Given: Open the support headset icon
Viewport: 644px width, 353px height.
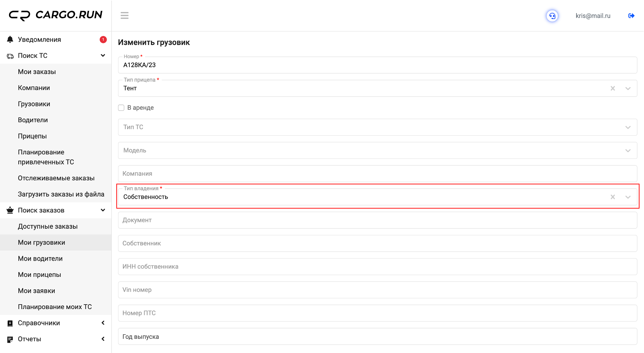Looking at the screenshot, I should coord(552,16).
